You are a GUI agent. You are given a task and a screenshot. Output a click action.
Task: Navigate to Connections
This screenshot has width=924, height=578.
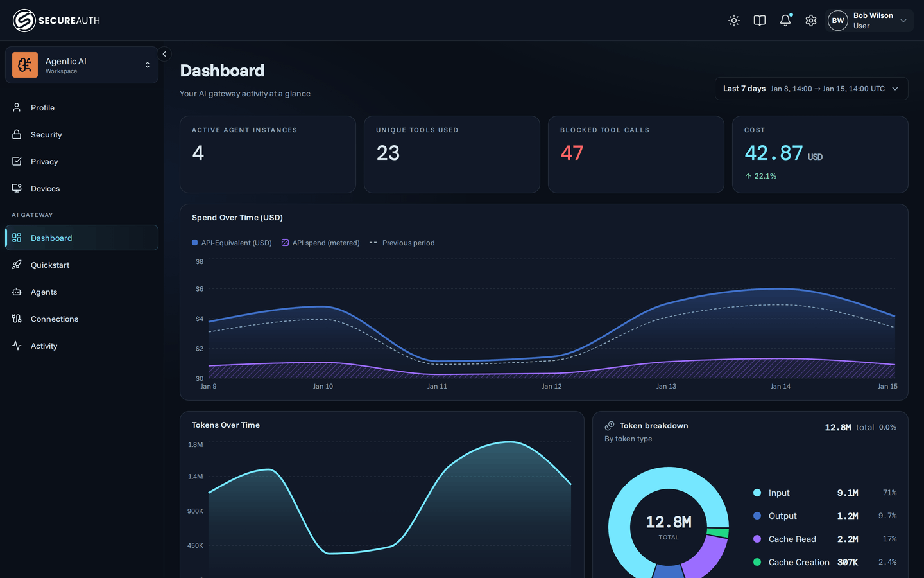81,319
